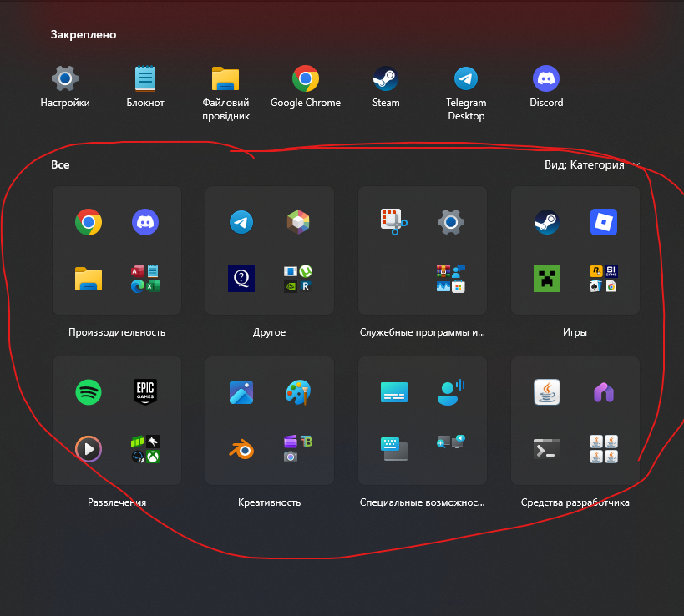Open pinned Telegram Desktop
Image resolution: width=684 pixels, height=616 pixels.
click(x=466, y=93)
